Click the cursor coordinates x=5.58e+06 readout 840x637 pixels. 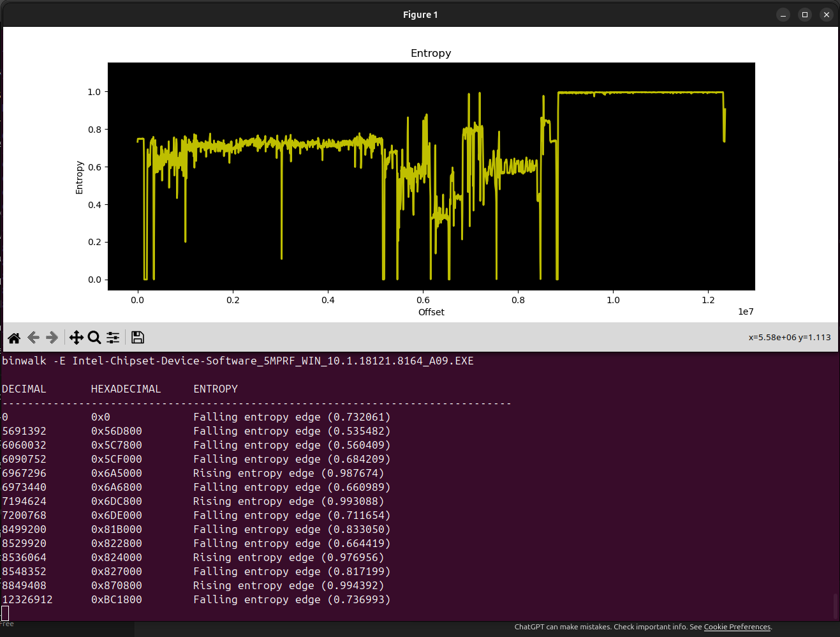790,338
